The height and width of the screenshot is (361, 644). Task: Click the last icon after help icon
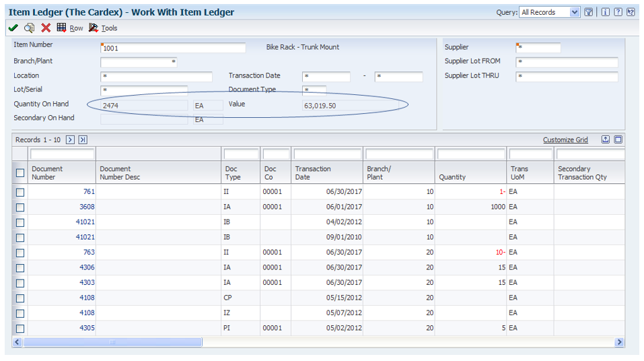click(631, 12)
